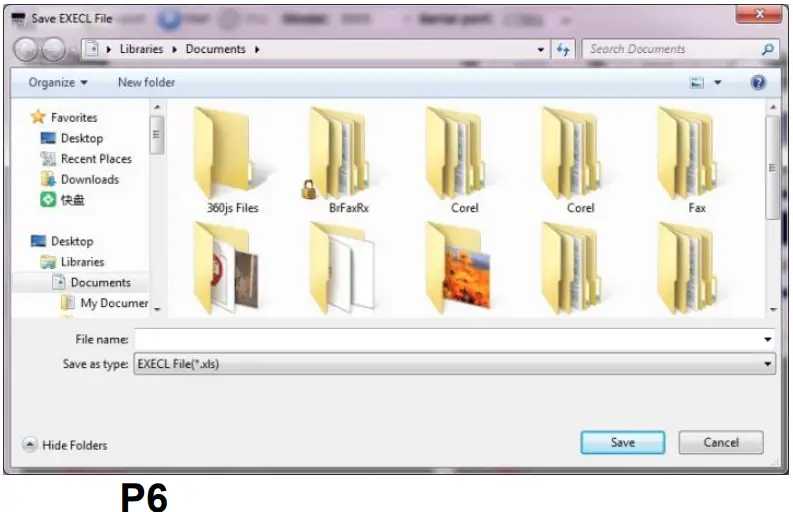Screen dimensions: 793x512
Task: Open the 360js Files folder
Action: 232,160
